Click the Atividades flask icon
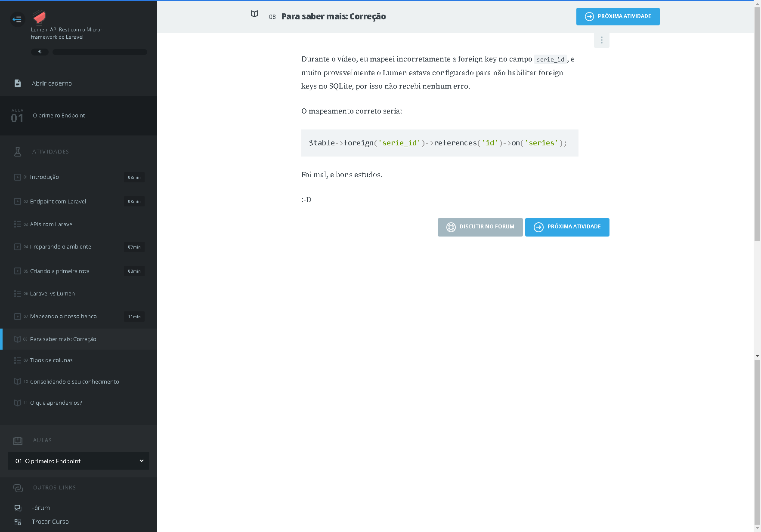 (x=18, y=152)
